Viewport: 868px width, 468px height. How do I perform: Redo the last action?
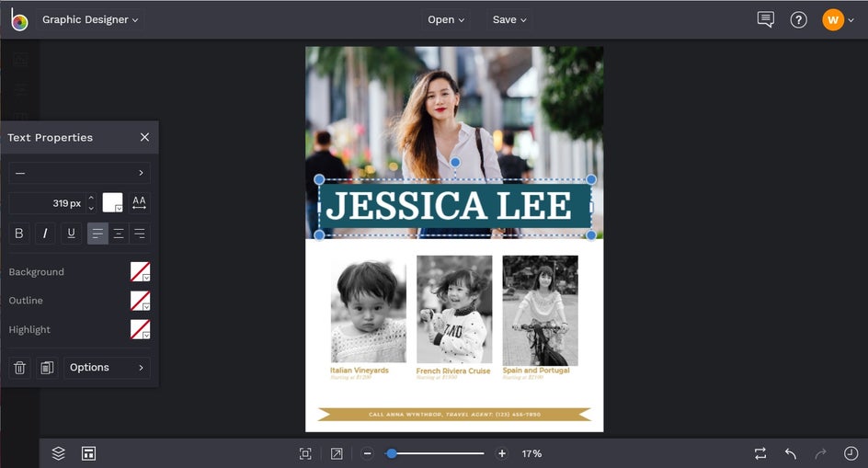click(820, 453)
